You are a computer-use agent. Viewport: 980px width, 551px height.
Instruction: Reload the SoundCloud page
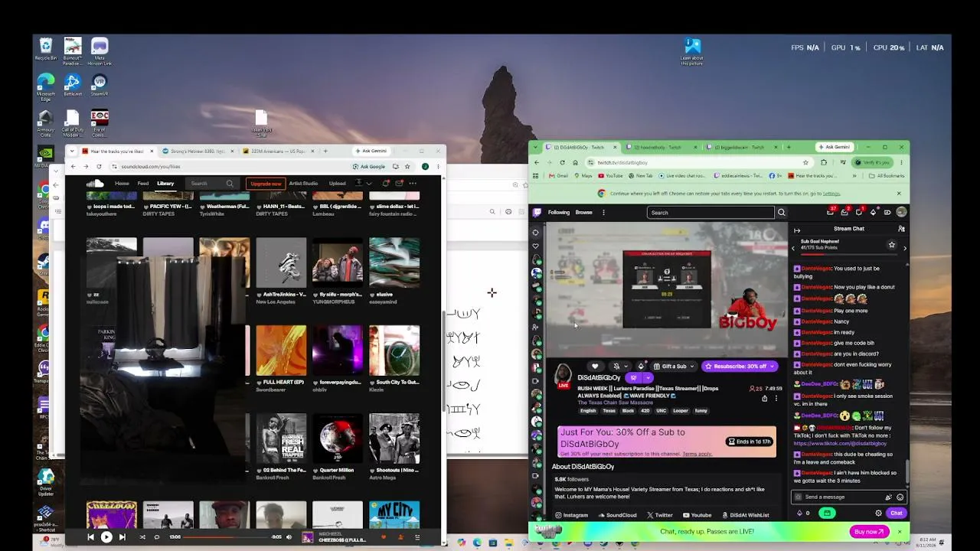[x=99, y=166]
